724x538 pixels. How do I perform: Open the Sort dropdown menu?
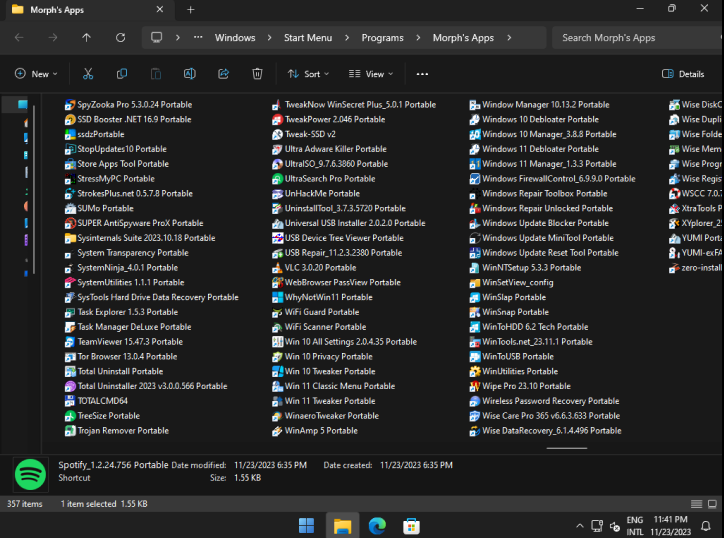308,74
